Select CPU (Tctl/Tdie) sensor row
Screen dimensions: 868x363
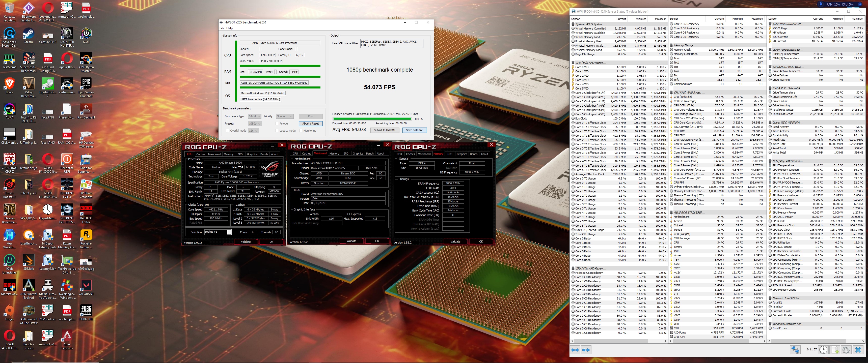point(717,97)
